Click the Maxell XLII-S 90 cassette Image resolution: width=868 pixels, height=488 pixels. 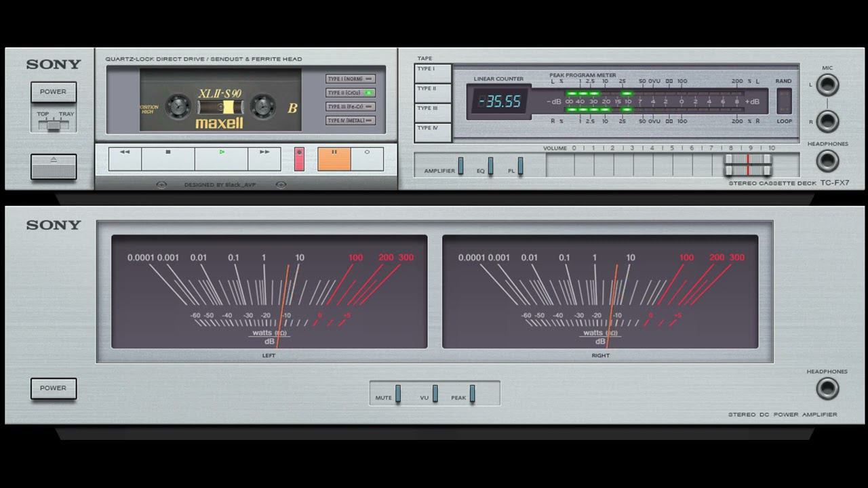pos(220,101)
